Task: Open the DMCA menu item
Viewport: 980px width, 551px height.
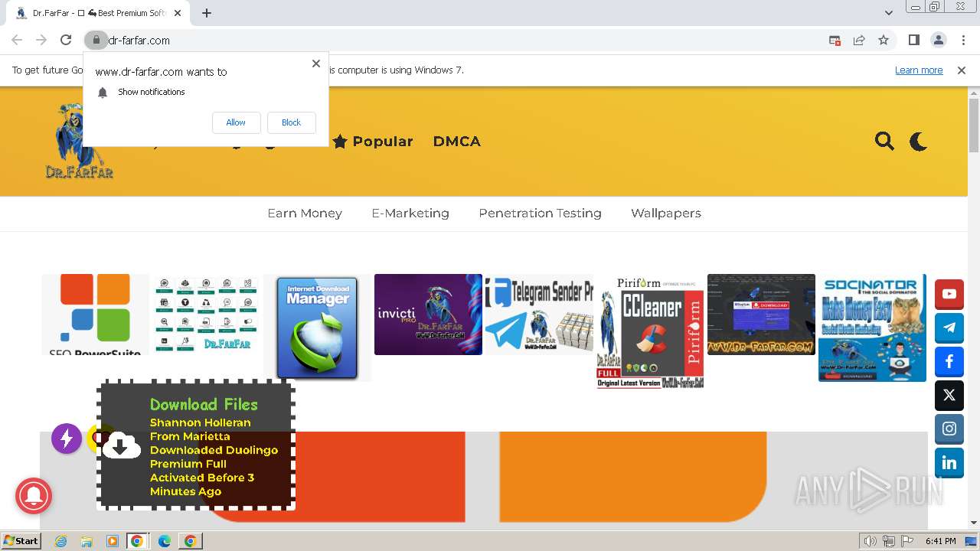Action: [457, 141]
